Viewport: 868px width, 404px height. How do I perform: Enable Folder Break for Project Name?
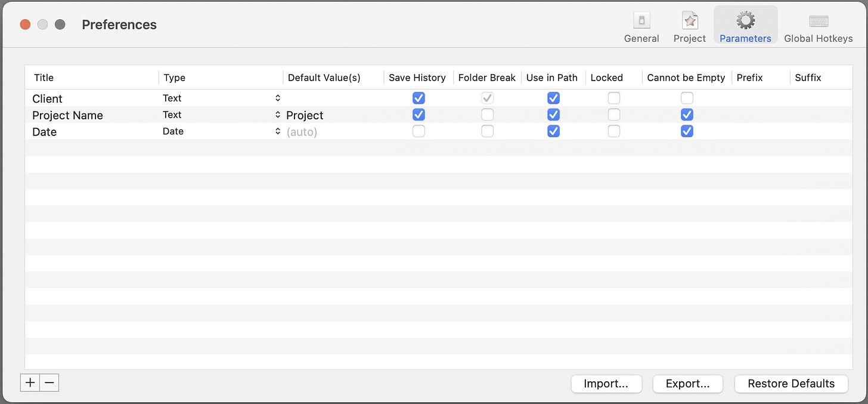click(x=487, y=115)
